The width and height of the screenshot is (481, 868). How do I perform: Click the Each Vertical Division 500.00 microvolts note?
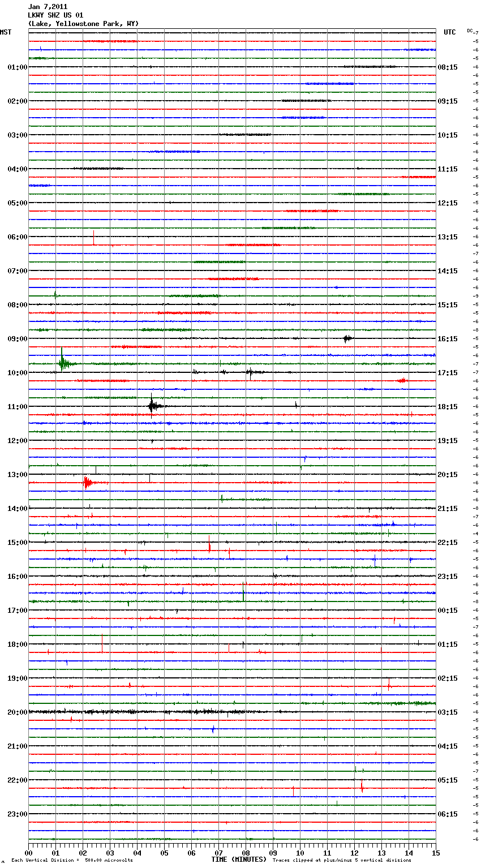tap(72, 860)
